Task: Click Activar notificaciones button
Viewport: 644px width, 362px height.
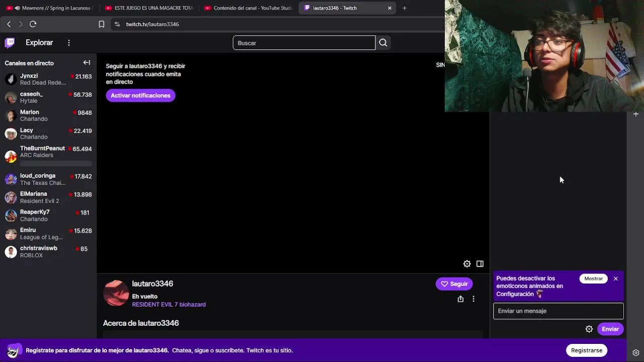Action: pos(140,96)
